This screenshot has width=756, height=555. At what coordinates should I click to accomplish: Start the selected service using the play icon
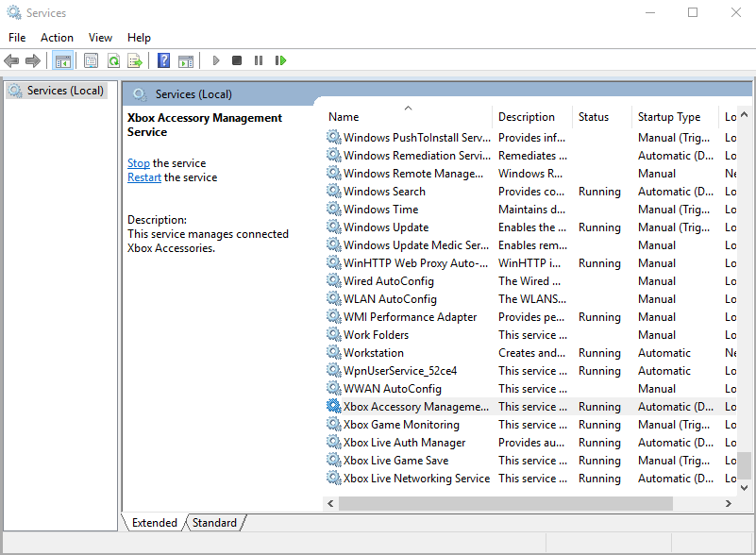click(x=215, y=60)
